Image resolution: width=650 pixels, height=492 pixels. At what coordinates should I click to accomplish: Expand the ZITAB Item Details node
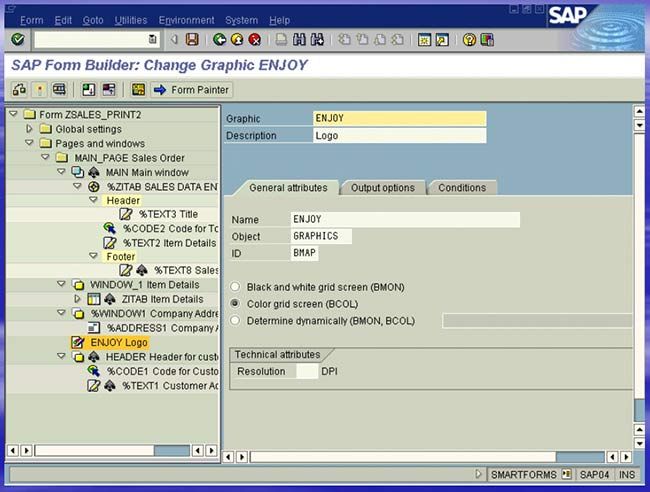click(77, 298)
